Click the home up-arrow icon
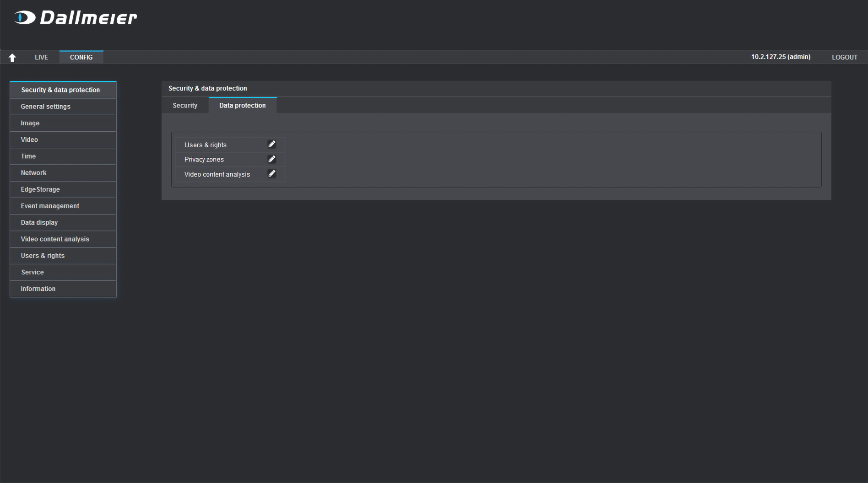The image size is (868, 483). (12, 57)
